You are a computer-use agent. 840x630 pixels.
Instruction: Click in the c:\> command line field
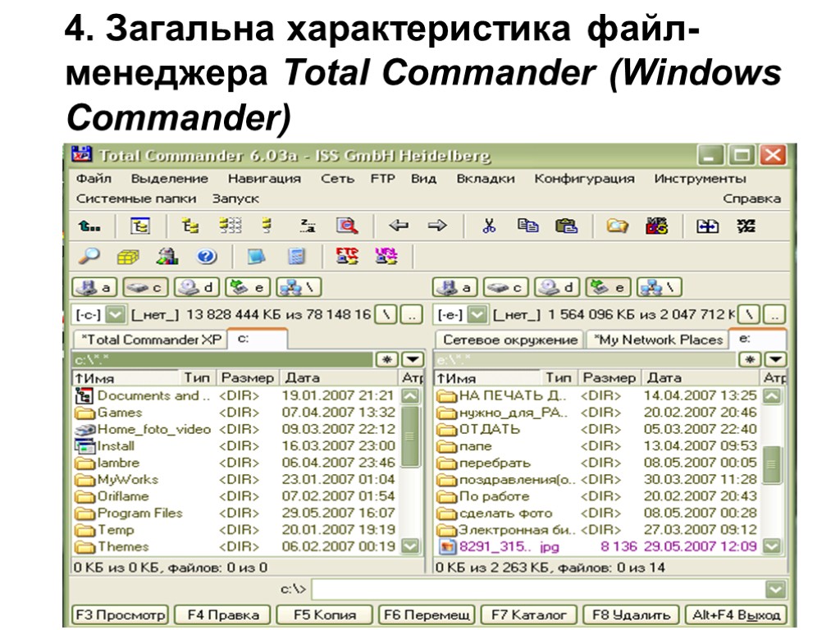[x=538, y=590]
